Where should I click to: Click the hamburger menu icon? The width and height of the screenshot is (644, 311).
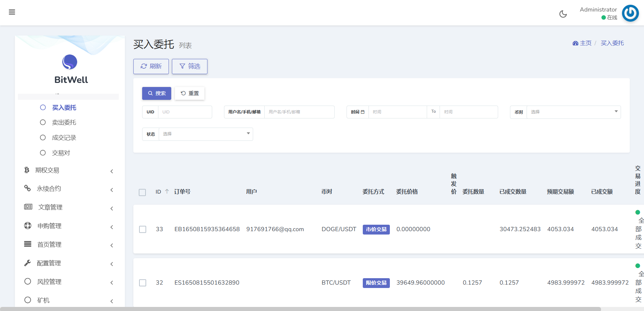[12, 12]
